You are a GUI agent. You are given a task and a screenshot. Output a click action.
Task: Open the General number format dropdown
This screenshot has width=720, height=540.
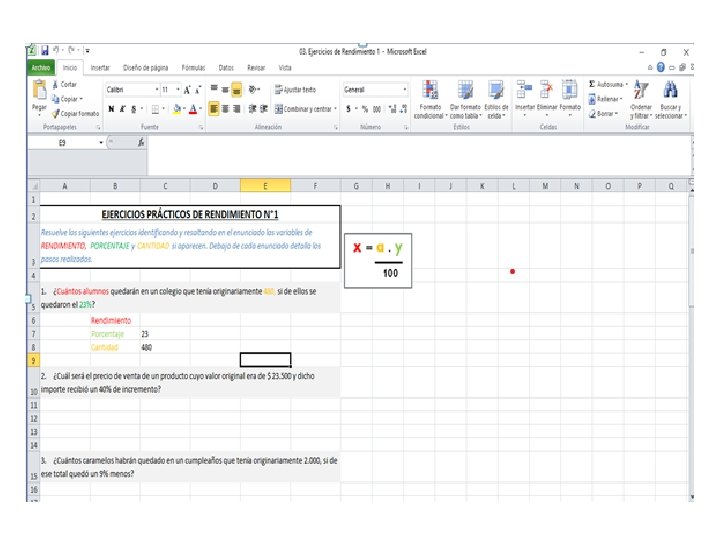point(405,90)
